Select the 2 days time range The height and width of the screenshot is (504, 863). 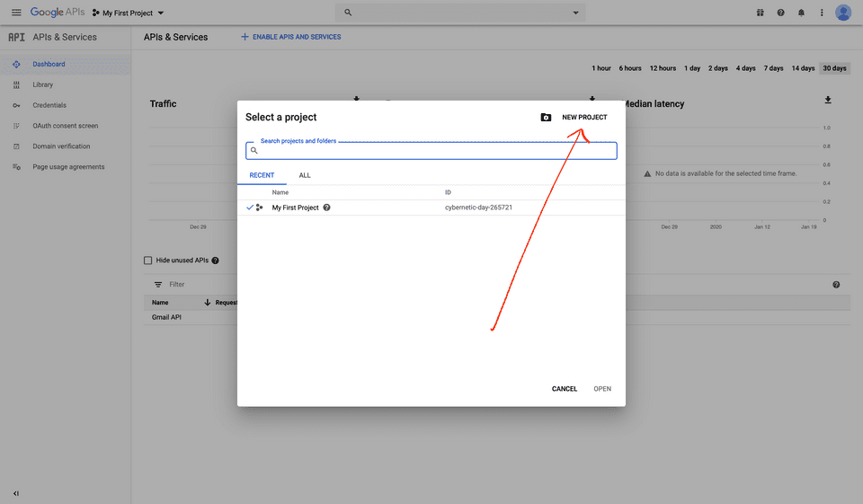click(717, 68)
